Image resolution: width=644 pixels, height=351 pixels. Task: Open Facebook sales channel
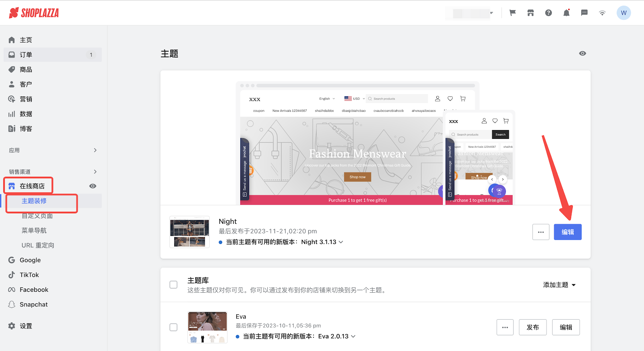[34, 290]
